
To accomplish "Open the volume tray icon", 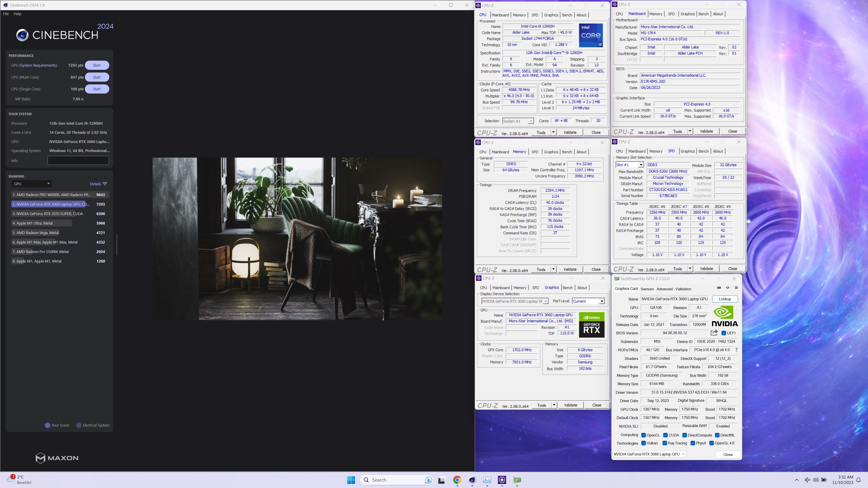I will point(815,480).
